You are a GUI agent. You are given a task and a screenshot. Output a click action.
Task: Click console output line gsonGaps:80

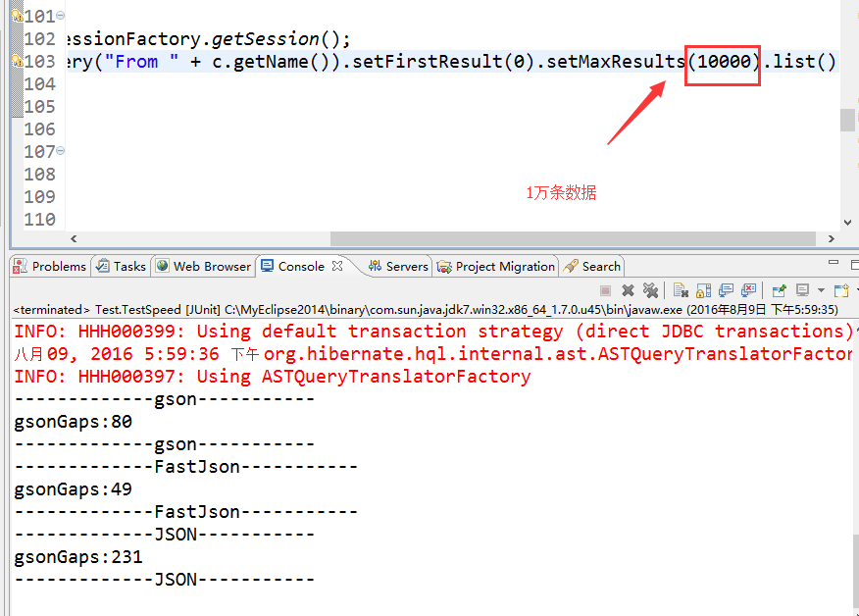[73, 422]
